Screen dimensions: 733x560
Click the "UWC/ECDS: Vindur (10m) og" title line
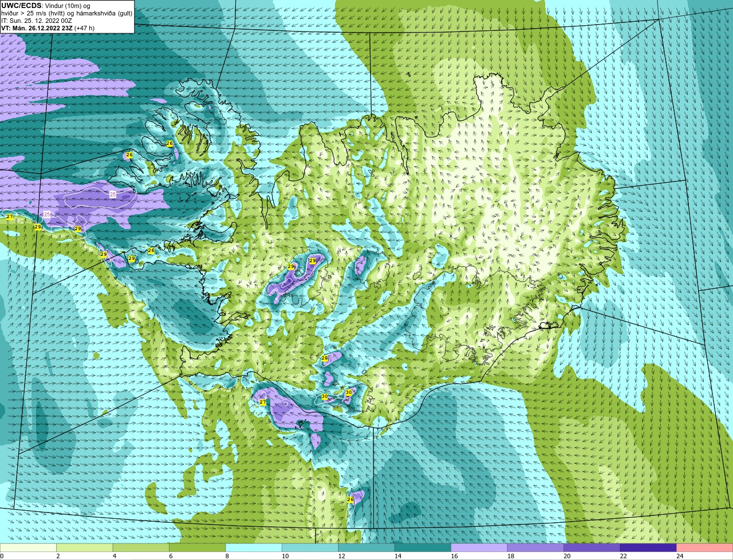point(46,6)
